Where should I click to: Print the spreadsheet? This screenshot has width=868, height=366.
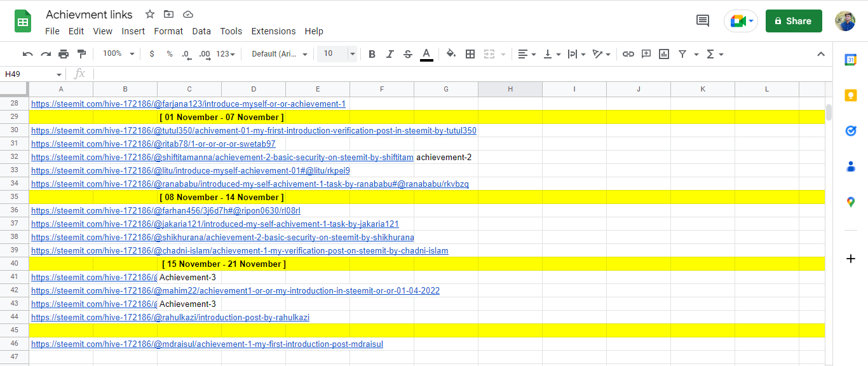point(64,54)
